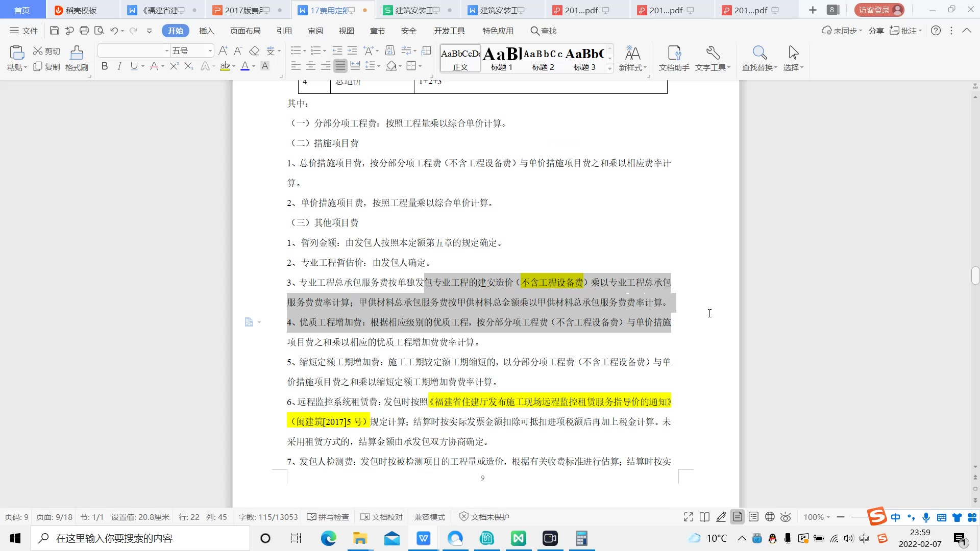Toggle character shading icon
Image resolution: width=980 pixels, height=551 pixels.
pos(265,66)
